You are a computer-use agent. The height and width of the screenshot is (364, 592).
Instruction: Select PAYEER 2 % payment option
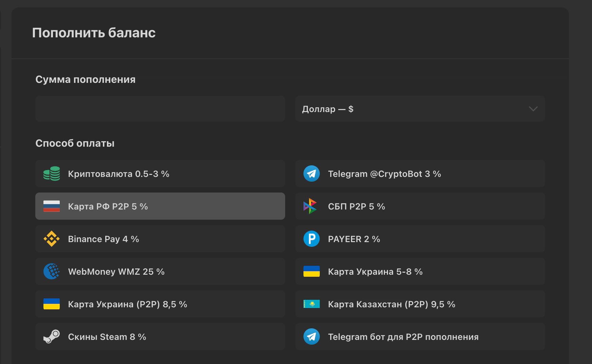coord(420,239)
